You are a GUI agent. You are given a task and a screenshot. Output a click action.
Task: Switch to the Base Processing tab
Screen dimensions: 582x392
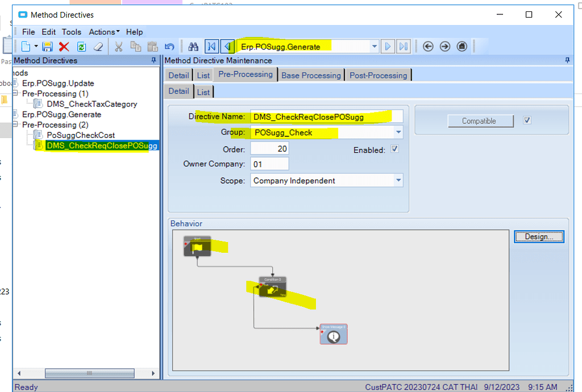(311, 74)
